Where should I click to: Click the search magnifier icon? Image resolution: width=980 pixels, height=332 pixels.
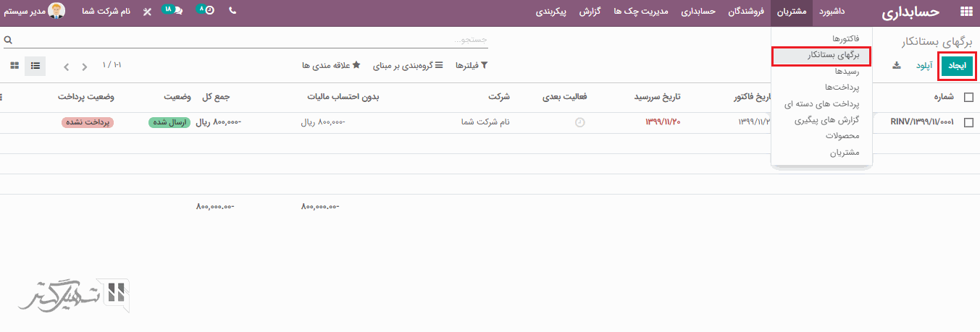[8, 40]
